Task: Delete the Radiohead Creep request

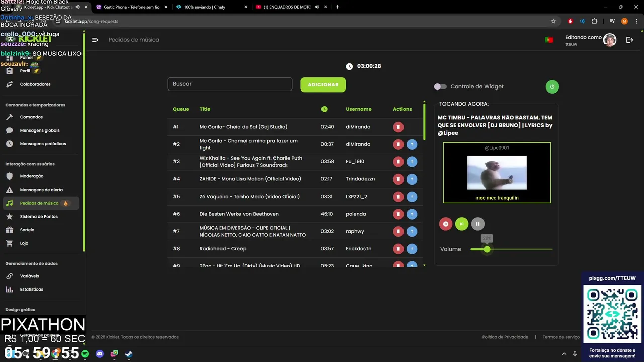Action: tap(398, 249)
